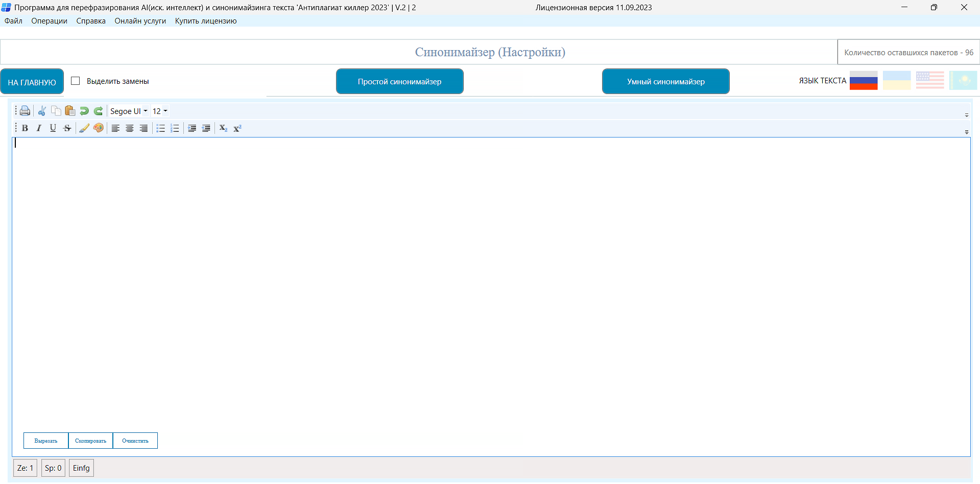Click the Синонимайзер (Настройки) heading
The image size is (980, 484).
click(x=490, y=52)
